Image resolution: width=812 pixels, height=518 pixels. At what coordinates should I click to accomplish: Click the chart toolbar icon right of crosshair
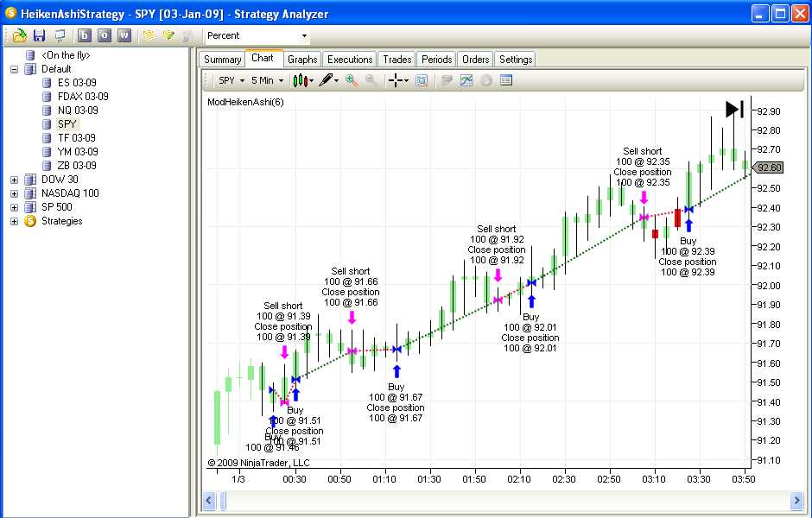pos(422,80)
